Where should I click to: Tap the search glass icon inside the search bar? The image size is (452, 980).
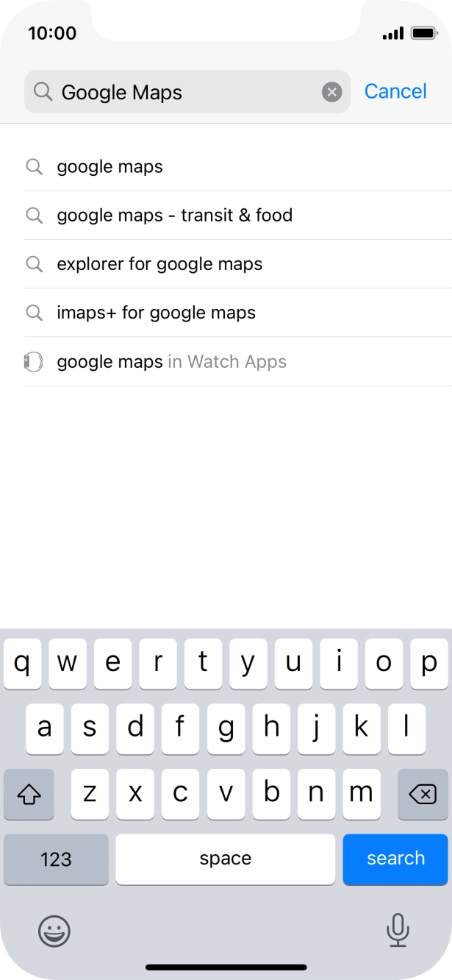[x=43, y=91]
